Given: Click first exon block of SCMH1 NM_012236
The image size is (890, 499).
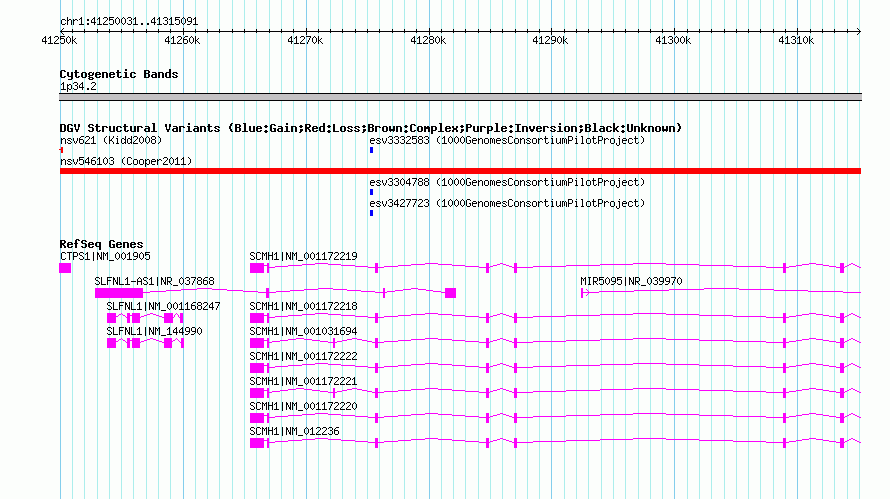Looking at the screenshot, I should [257, 443].
